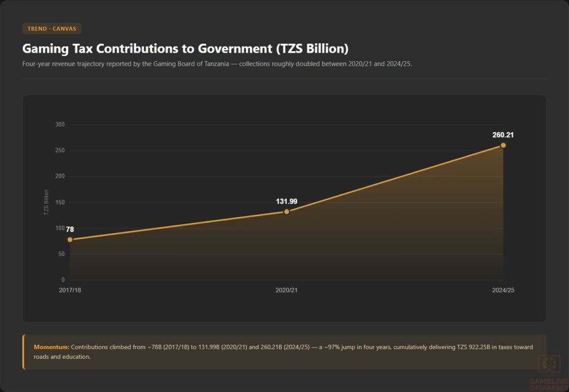569x392 pixels.
Task: Click the 50 y-axis tick label
Action: 61,254
